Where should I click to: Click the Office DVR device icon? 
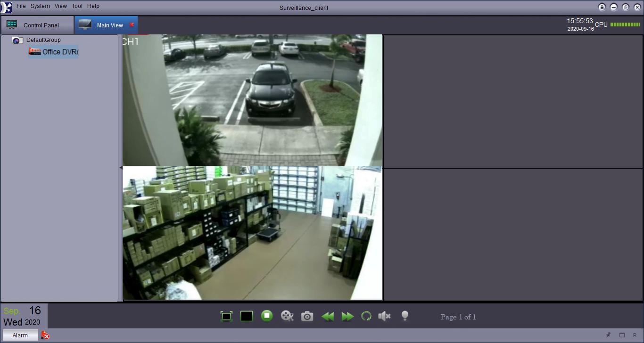[x=35, y=52]
